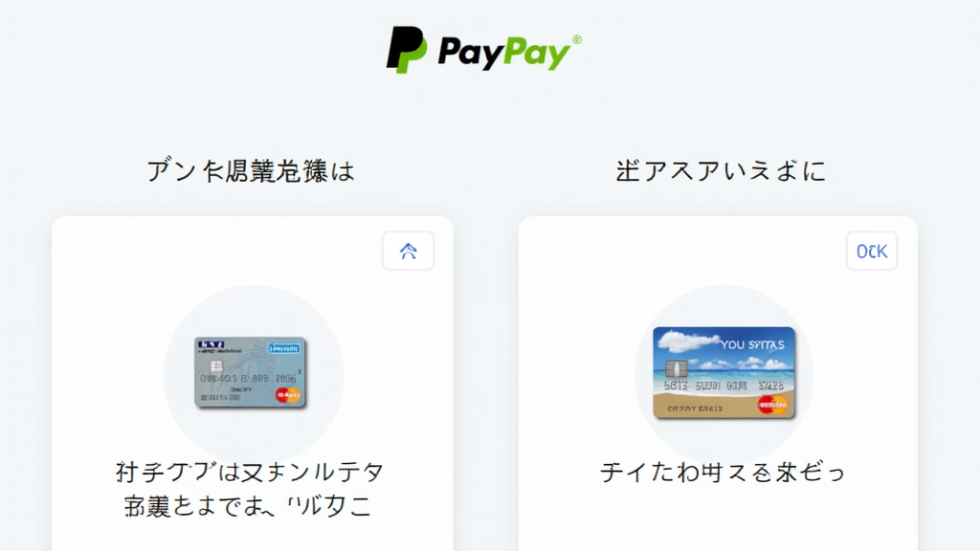Click the OCK button on the right card

[872, 251]
